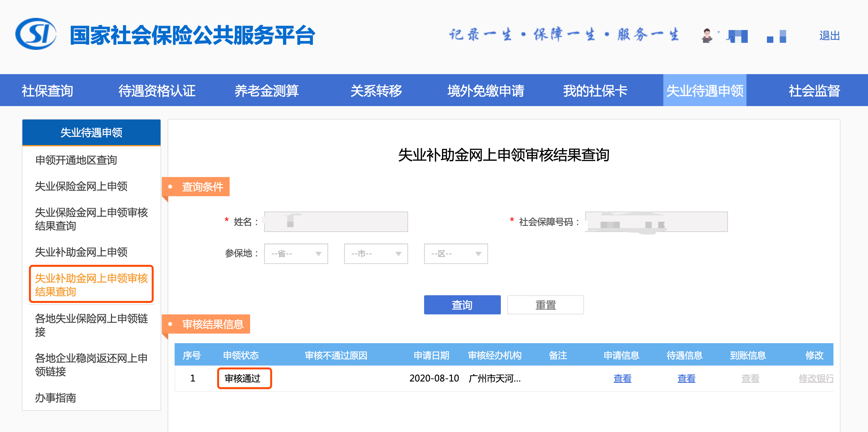Click 查看 under the 申请信息 column
Viewport: 868px width, 432px height.
[x=622, y=378]
